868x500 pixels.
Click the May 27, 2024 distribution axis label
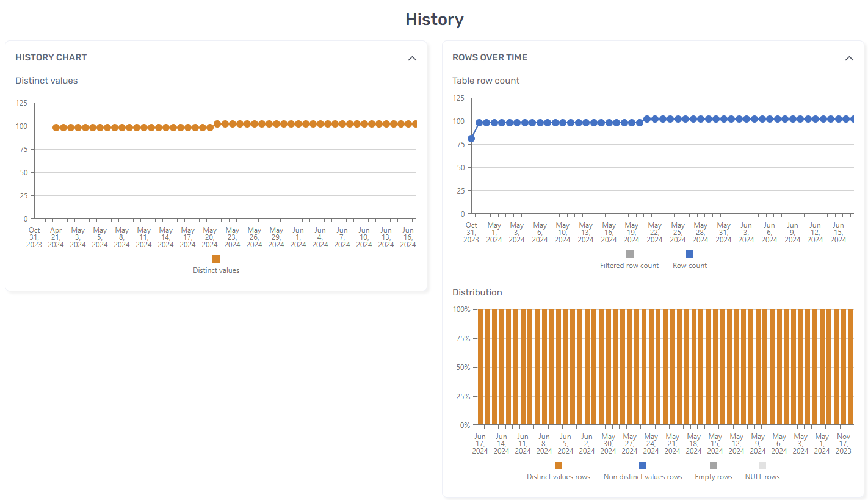point(630,444)
